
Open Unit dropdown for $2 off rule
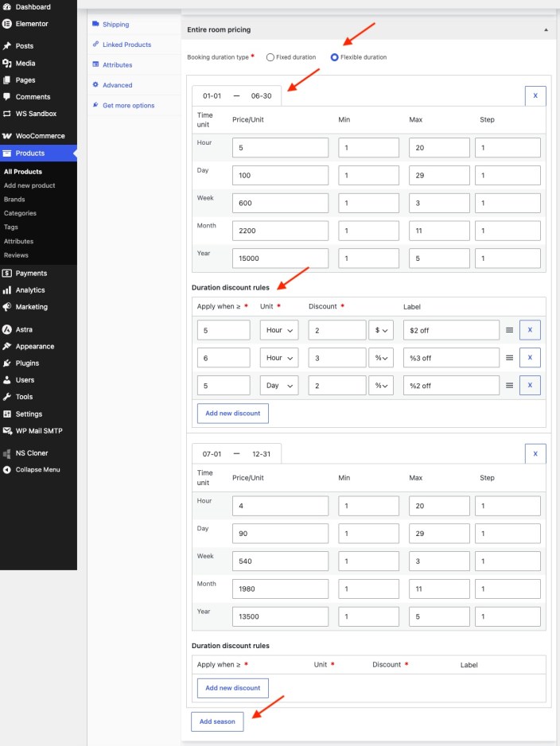point(279,330)
